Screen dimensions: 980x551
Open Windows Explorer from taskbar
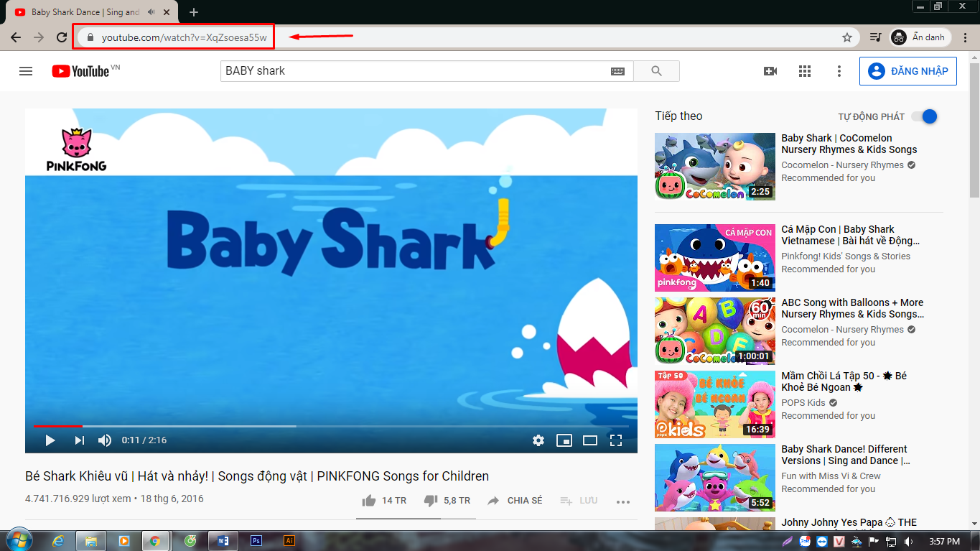point(90,541)
